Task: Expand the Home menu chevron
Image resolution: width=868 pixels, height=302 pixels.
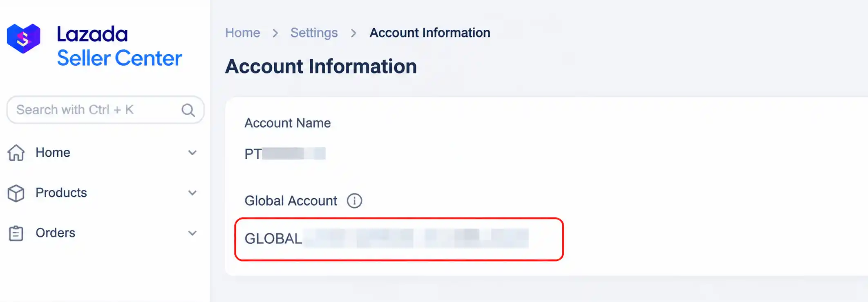Action: click(x=192, y=153)
